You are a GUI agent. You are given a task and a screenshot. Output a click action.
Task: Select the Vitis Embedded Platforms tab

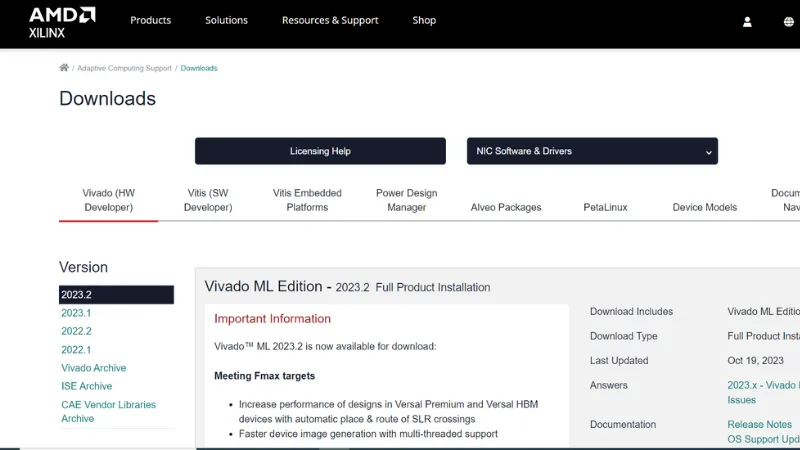(x=307, y=200)
